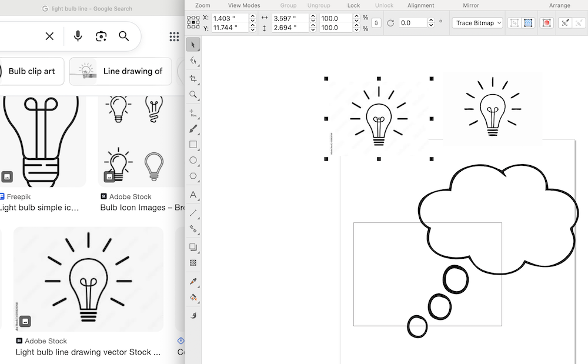This screenshot has height=364, width=588.
Task: Select the Ellipse tool
Action: click(x=193, y=160)
